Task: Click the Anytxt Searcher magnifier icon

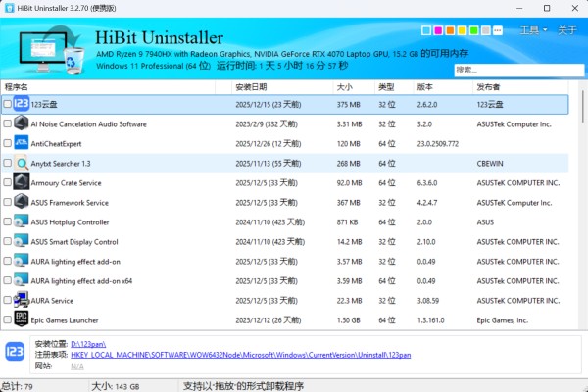Action: (x=22, y=163)
